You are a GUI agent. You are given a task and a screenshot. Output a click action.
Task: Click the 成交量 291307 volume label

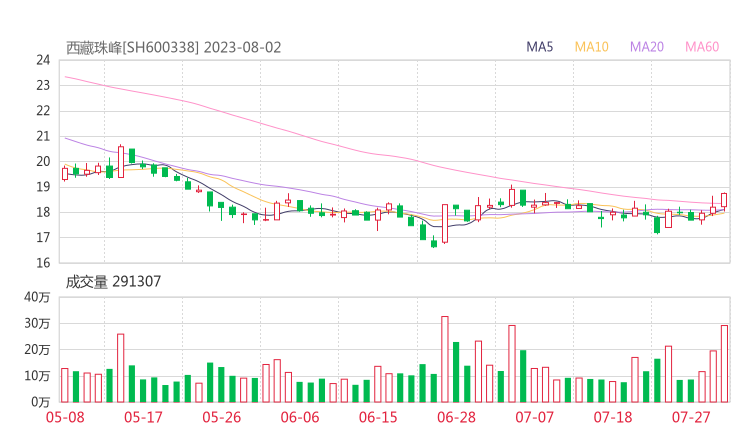coord(113,282)
